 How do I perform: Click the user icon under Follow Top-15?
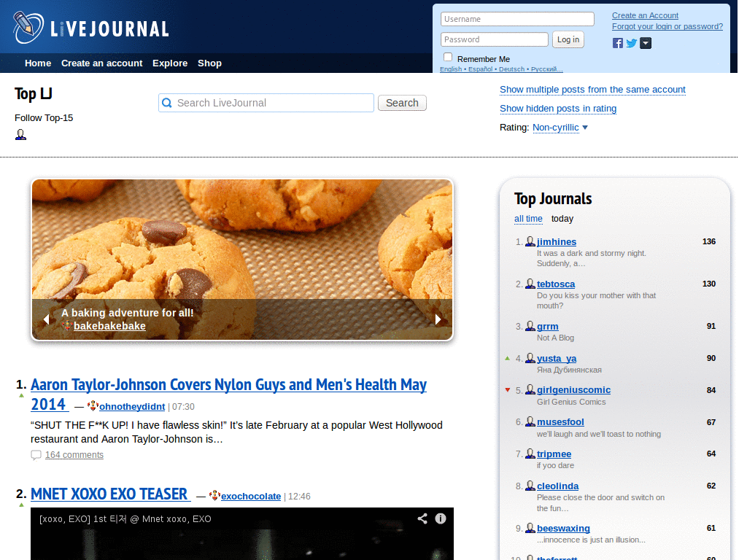(20, 135)
